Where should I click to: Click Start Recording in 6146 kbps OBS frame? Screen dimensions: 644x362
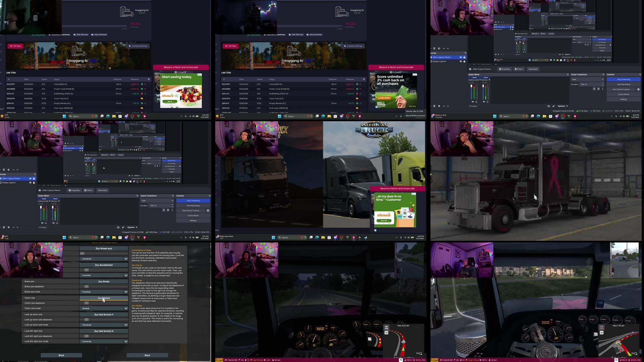click(623, 85)
